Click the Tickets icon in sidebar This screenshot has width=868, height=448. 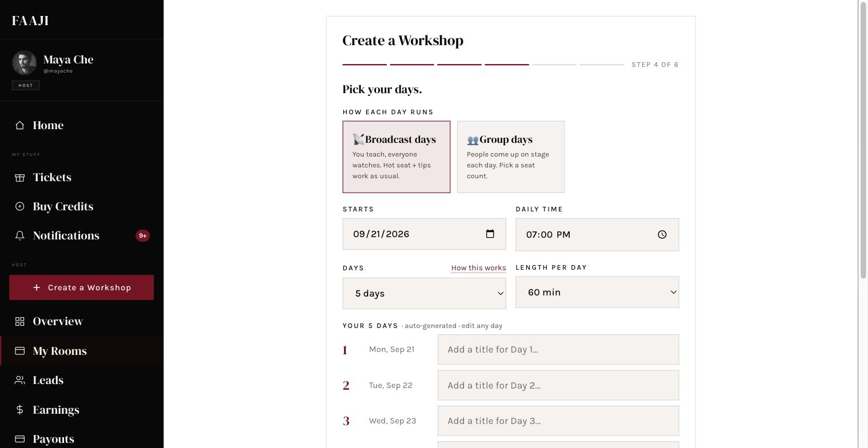(19, 177)
